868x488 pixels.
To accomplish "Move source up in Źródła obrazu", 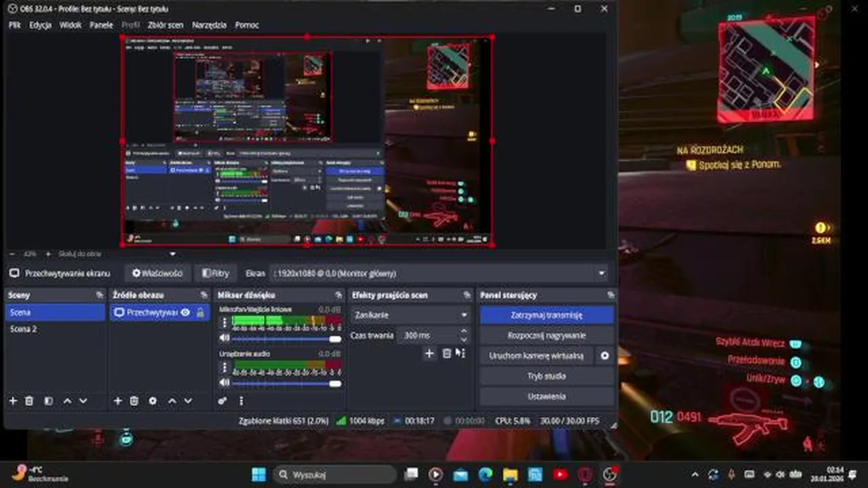I will [x=172, y=401].
